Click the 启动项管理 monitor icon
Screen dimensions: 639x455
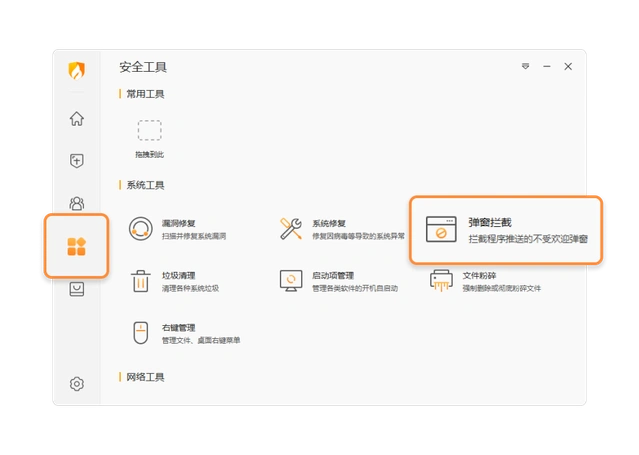(291, 281)
